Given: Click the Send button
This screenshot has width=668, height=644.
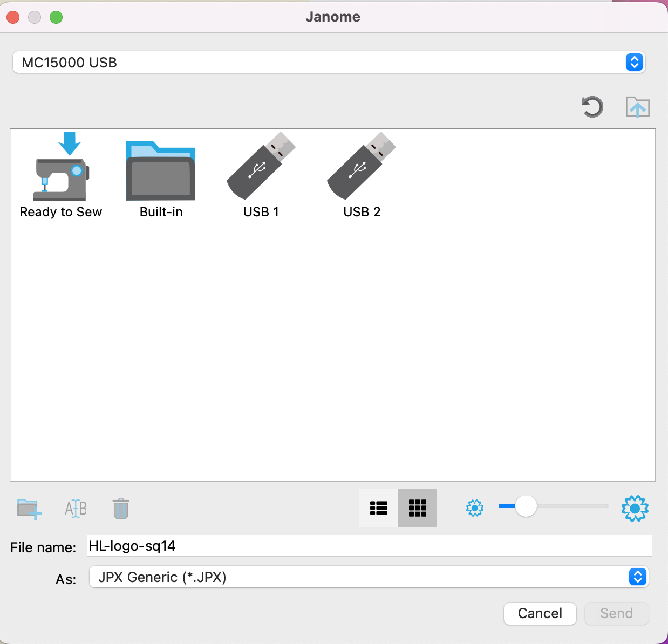Looking at the screenshot, I should [617, 613].
